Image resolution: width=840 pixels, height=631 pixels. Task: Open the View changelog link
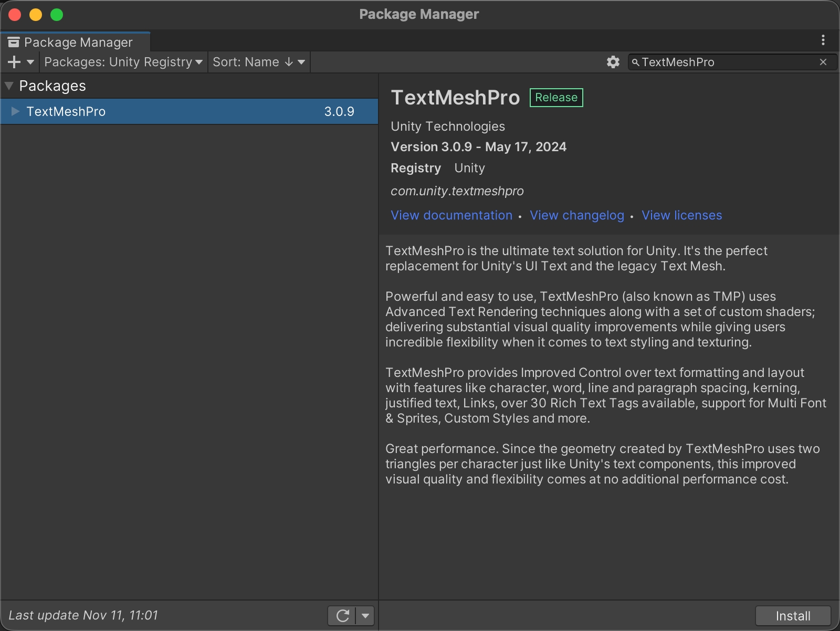click(x=577, y=215)
